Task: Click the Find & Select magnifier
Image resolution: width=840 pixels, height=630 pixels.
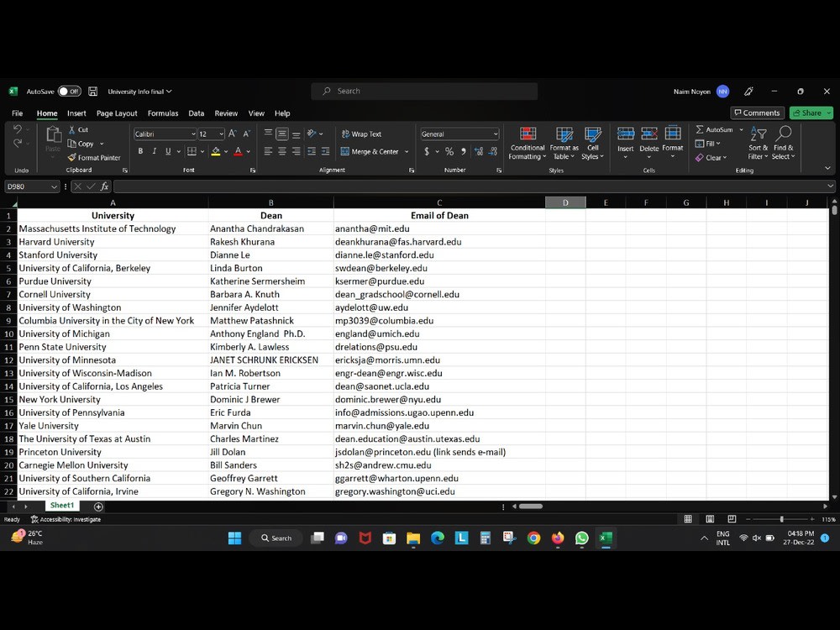Action: tap(784, 133)
